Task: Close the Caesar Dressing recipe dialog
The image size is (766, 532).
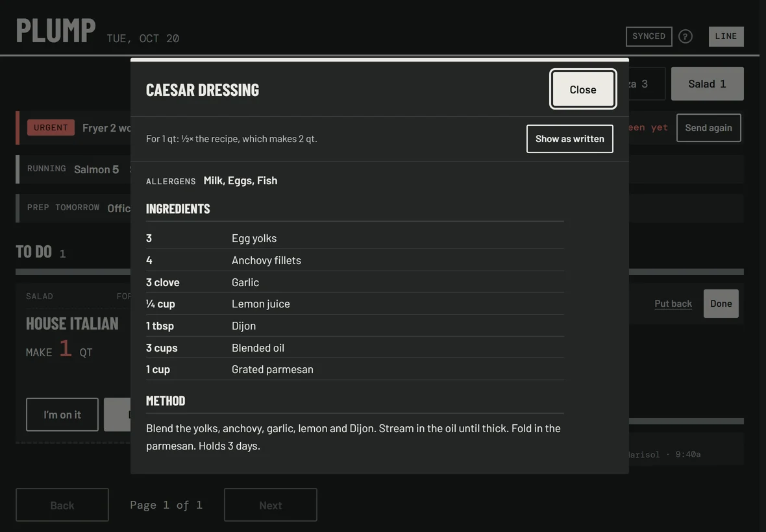Action: click(x=583, y=90)
